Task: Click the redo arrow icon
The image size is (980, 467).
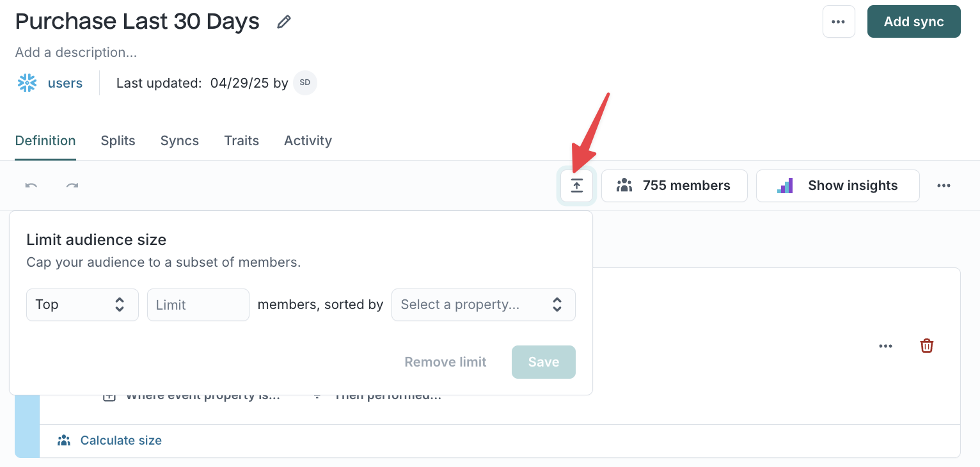Action: pos(72,186)
